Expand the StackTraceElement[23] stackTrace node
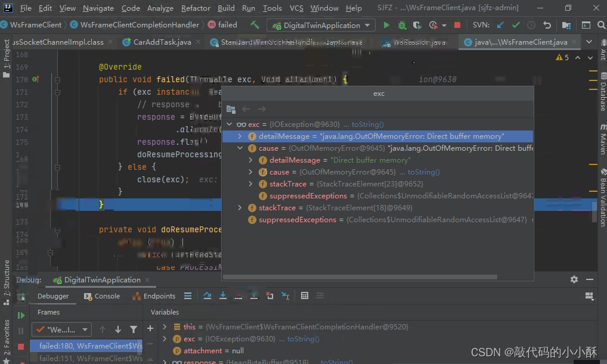 250,183
